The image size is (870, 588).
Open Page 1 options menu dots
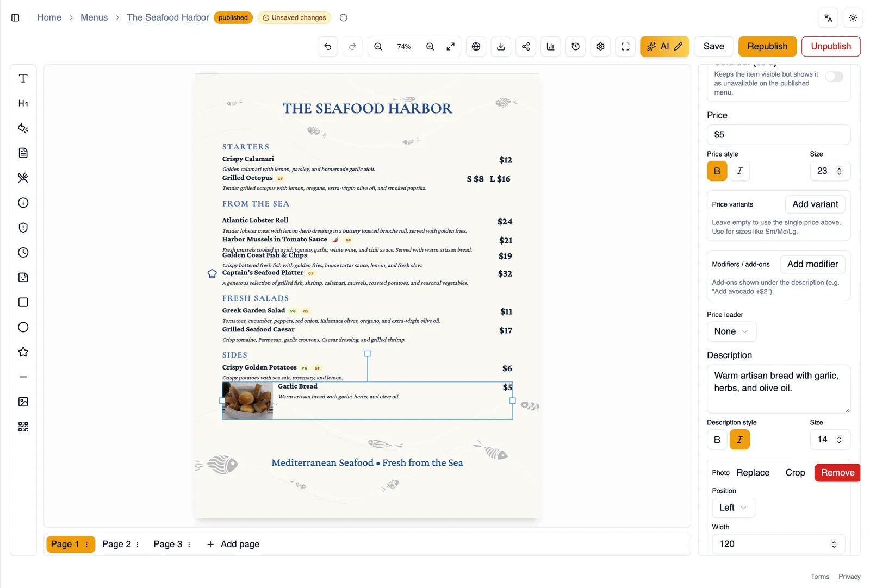(x=86, y=544)
